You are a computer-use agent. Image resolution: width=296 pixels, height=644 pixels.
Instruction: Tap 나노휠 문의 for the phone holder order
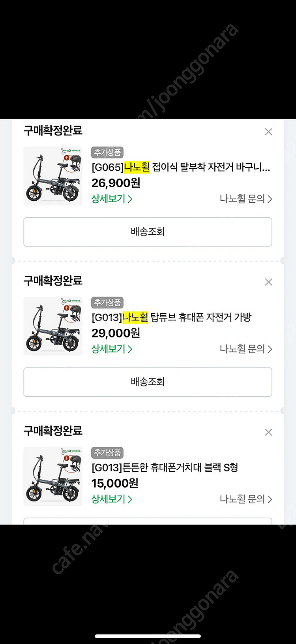[x=245, y=499]
